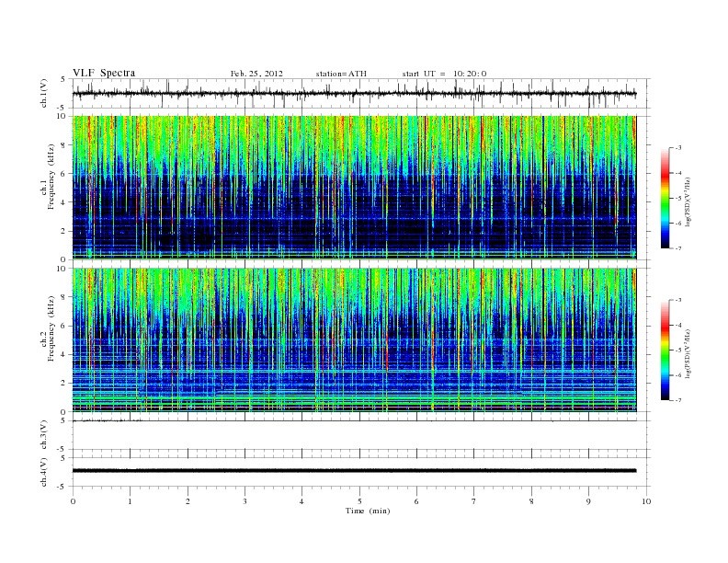Select the date text "Feb. 25, 2012"
The height and width of the screenshot is (563, 728).
pyautogui.click(x=256, y=74)
